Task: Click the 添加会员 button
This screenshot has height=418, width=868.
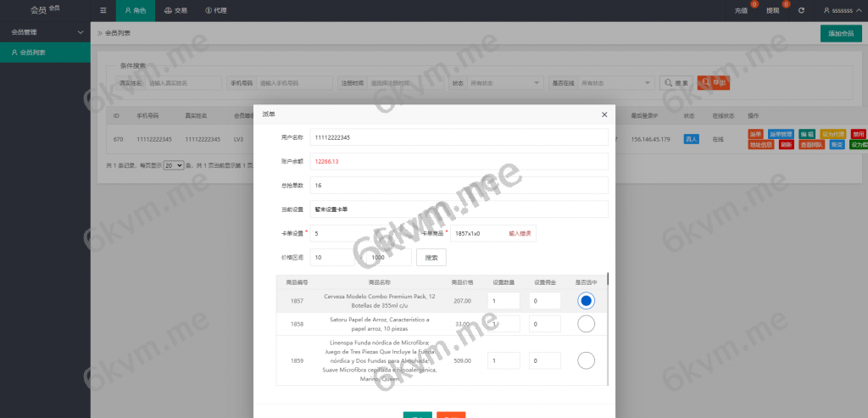Action: 841,33
